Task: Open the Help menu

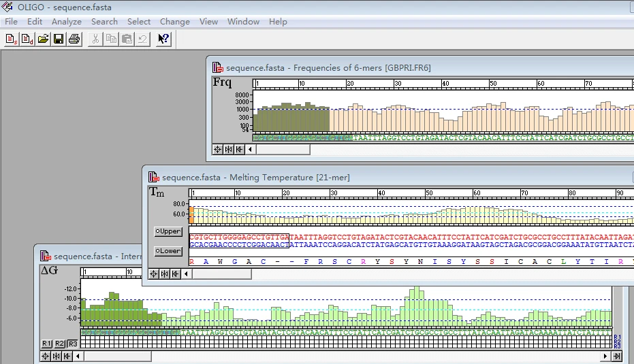Action: point(278,21)
